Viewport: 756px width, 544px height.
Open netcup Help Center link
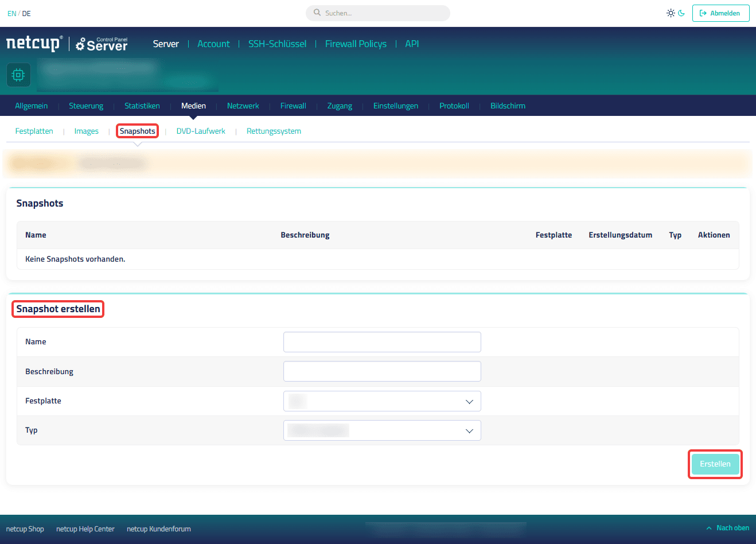tap(85, 529)
